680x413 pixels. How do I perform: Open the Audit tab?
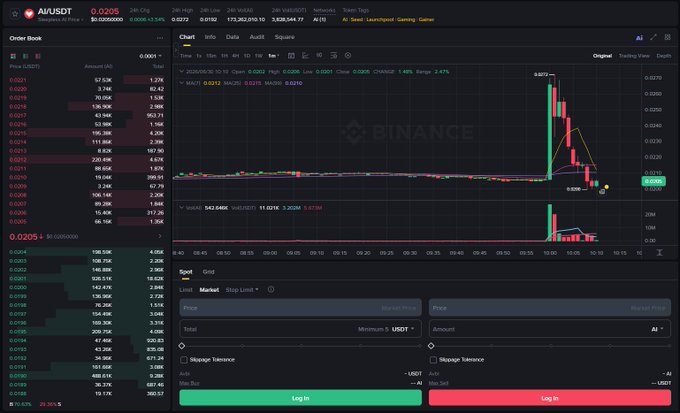[x=257, y=37]
